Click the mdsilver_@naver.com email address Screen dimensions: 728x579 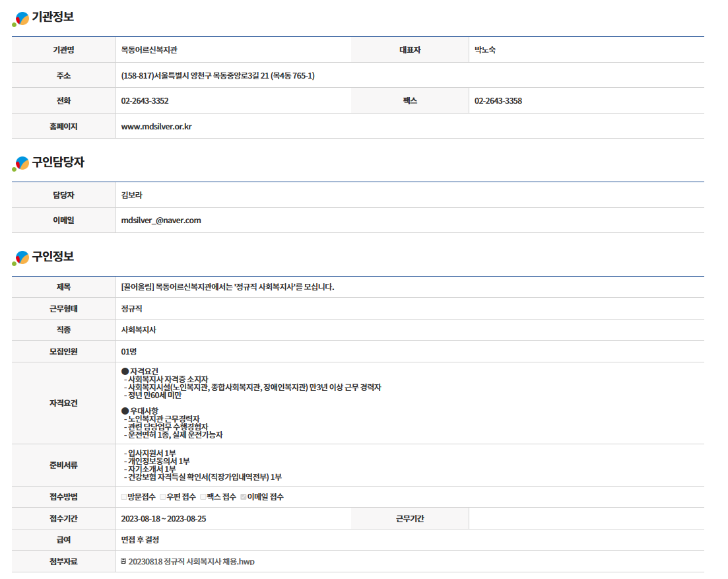pyautogui.click(x=161, y=221)
